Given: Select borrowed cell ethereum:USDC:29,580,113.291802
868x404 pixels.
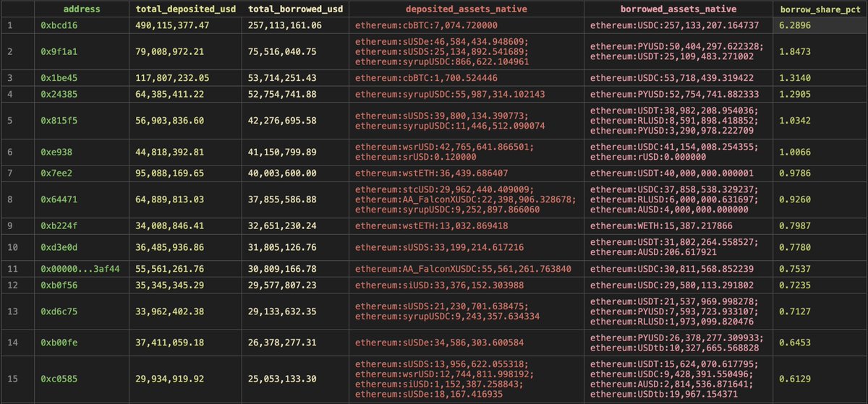Looking at the screenshot, I should tap(672, 285).
